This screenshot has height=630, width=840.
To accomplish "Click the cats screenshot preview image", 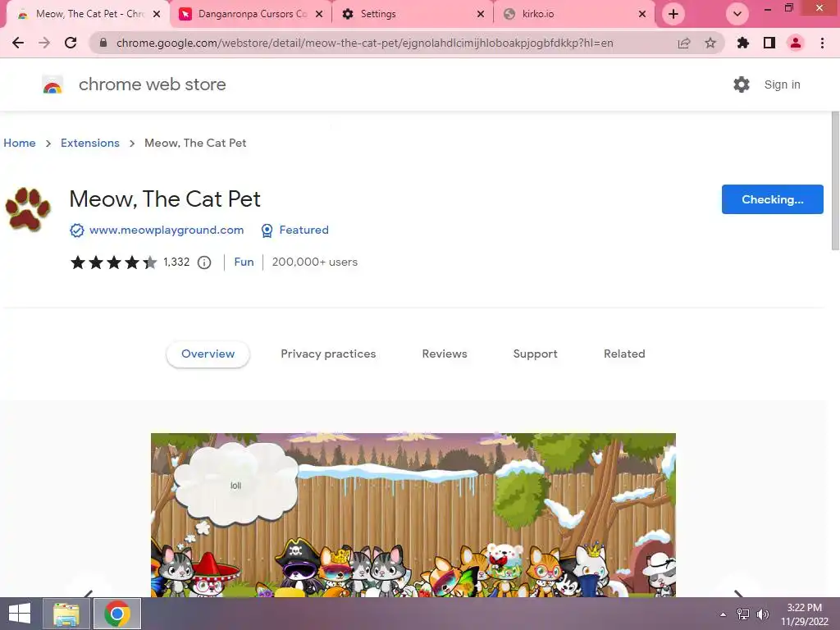I will (x=413, y=515).
